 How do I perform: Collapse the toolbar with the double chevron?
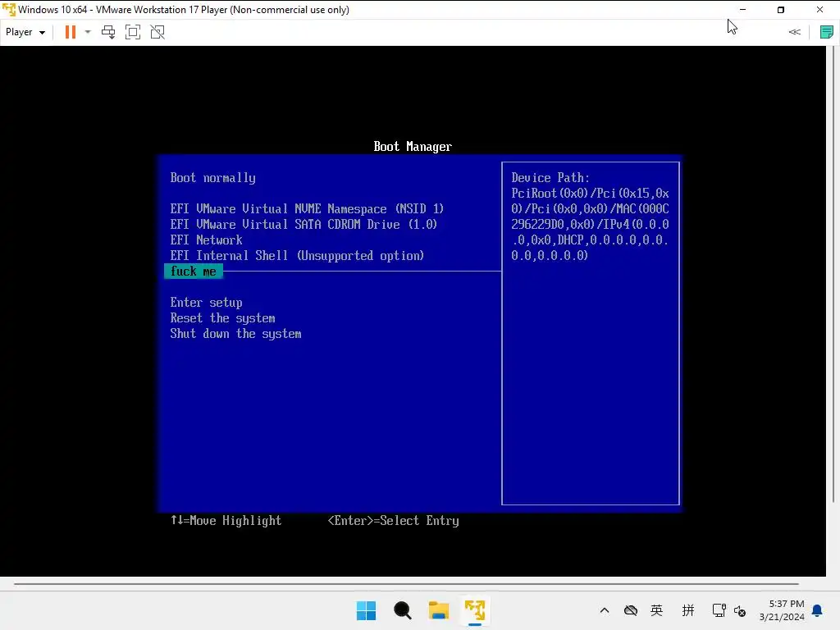coord(794,32)
